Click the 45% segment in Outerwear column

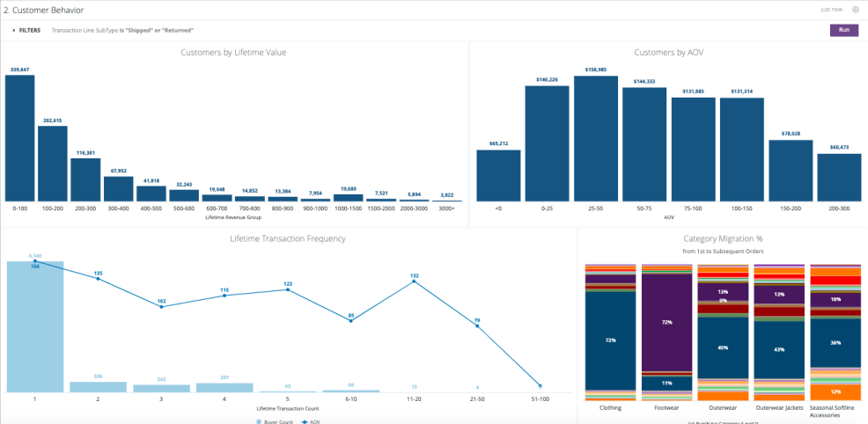tap(722, 347)
